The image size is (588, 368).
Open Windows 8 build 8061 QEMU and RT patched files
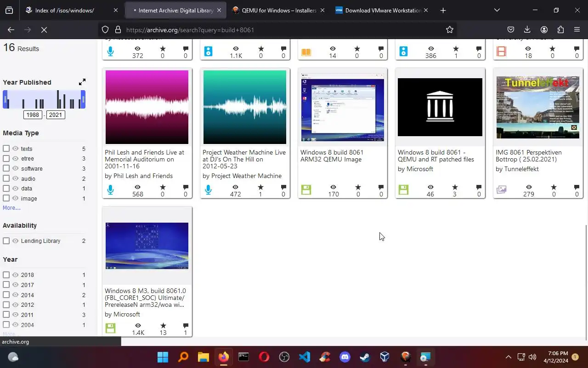click(x=436, y=156)
